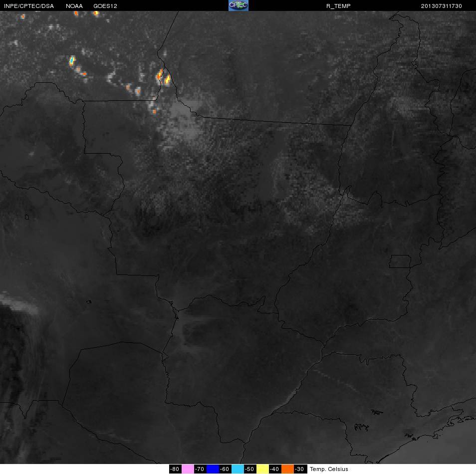The width and height of the screenshot is (476, 474).
Task: Click the pink -80 legend swatch
Action: pyautogui.click(x=188, y=469)
